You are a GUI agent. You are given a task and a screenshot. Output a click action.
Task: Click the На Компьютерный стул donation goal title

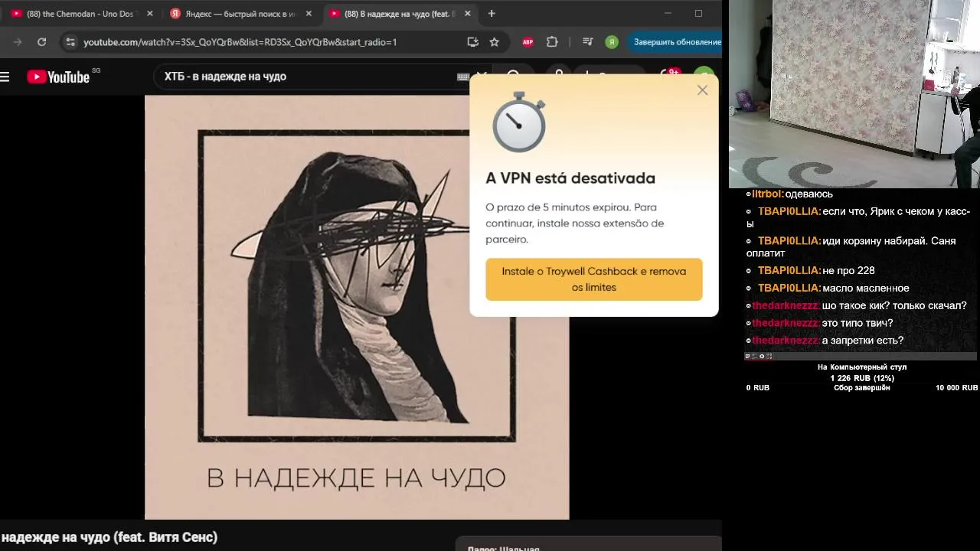tap(862, 367)
